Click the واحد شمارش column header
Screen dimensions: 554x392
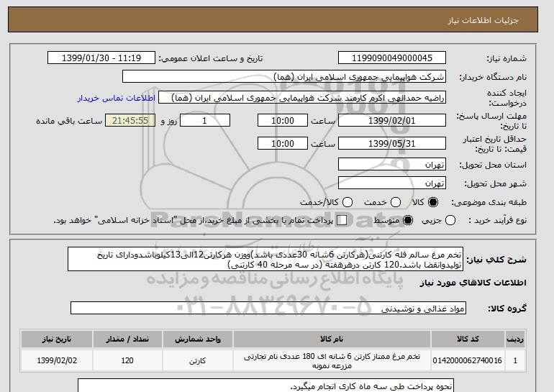pos(198,339)
